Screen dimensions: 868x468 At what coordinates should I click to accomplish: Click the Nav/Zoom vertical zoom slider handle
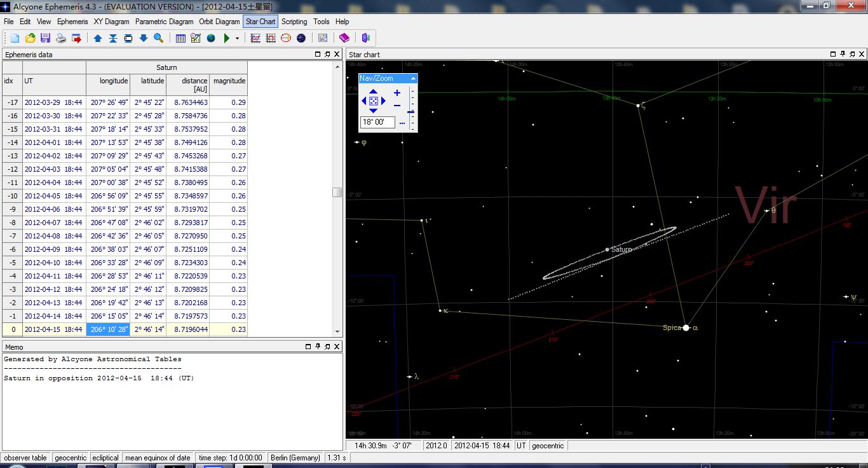click(x=411, y=112)
